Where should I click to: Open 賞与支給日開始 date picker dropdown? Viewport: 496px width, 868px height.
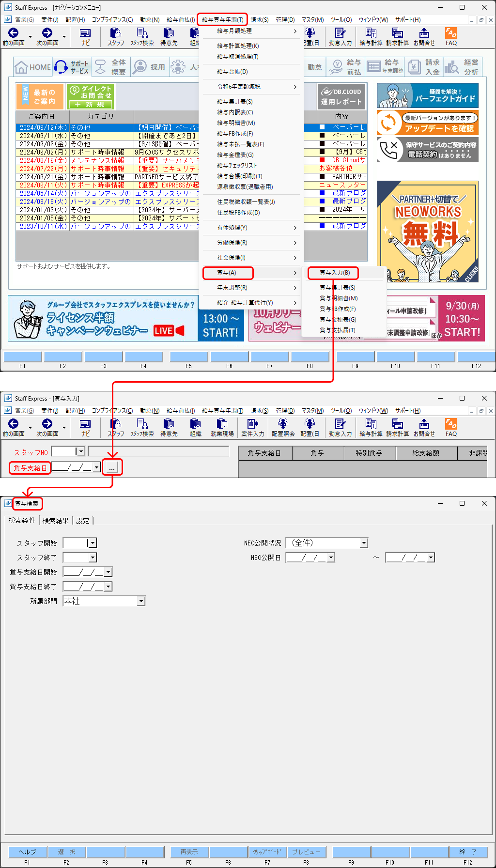108,572
